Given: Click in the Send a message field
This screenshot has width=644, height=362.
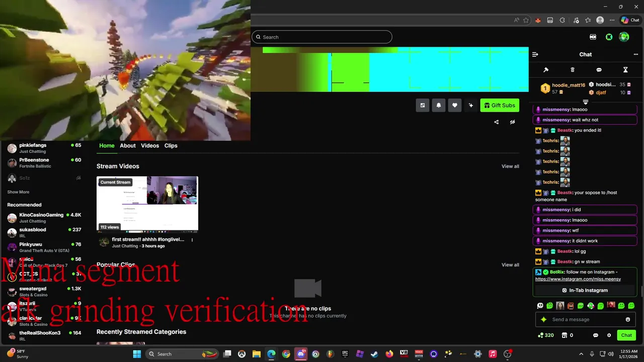Looking at the screenshot, I should pyautogui.click(x=585, y=319).
